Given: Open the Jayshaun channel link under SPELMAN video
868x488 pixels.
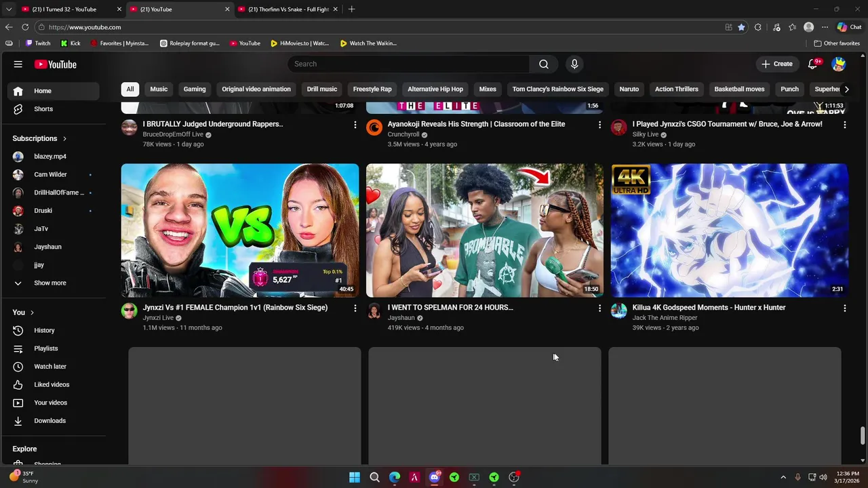Looking at the screenshot, I should point(401,318).
